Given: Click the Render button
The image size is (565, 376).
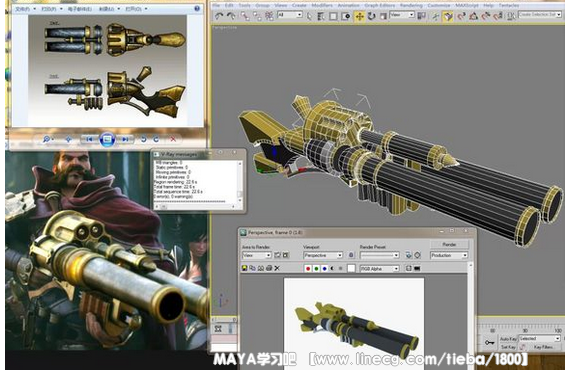Looking at the screenshot, I should point(449,244).
